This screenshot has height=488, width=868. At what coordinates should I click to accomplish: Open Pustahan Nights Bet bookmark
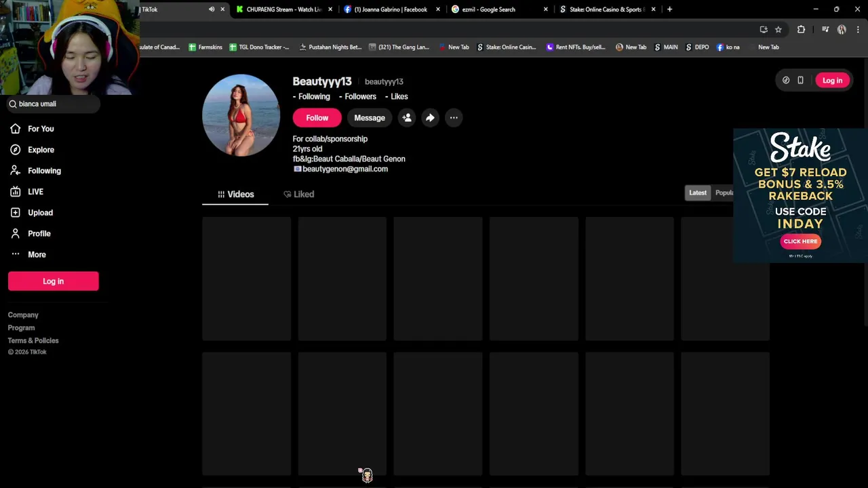coord(330,47)
